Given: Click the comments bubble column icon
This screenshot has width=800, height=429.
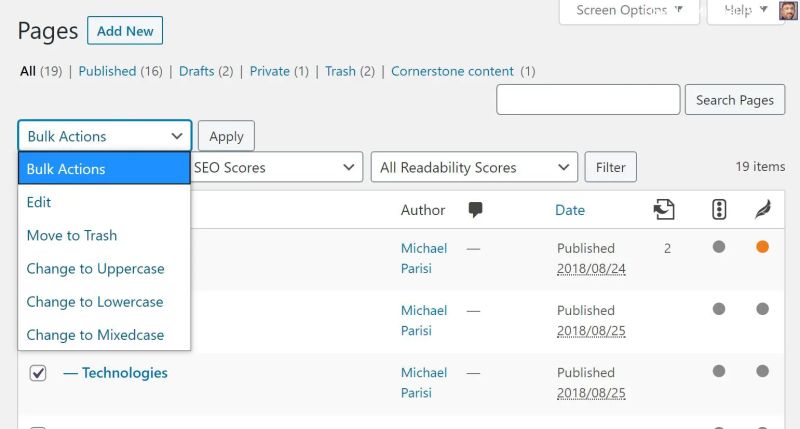Looking at the screenshot, I should coord(475,210).
